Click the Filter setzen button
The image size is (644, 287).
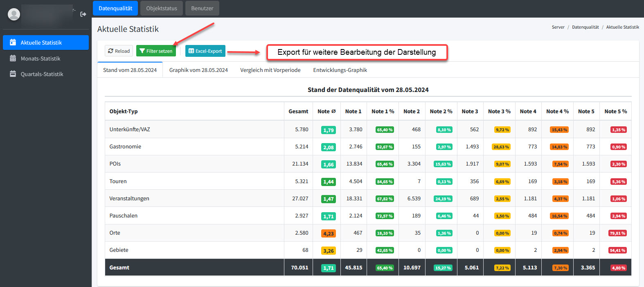156,51
